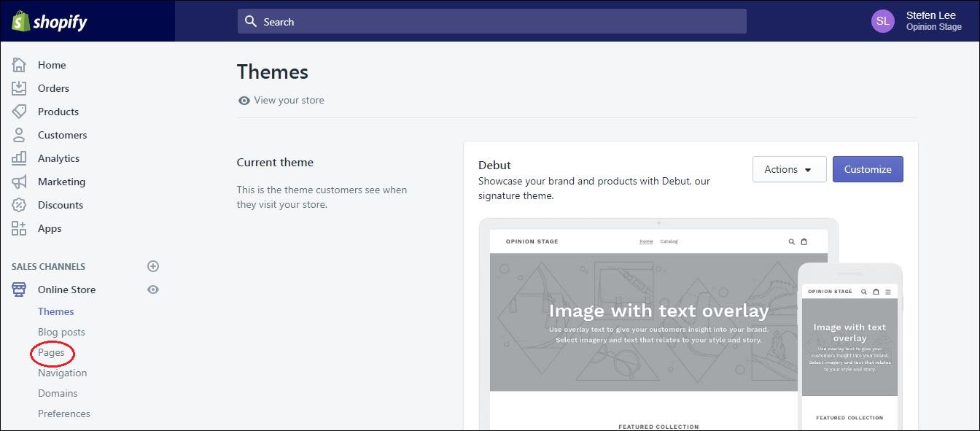Click the Shopify logo
Viewport: 980px width, 431px height.
pos(49,21)
